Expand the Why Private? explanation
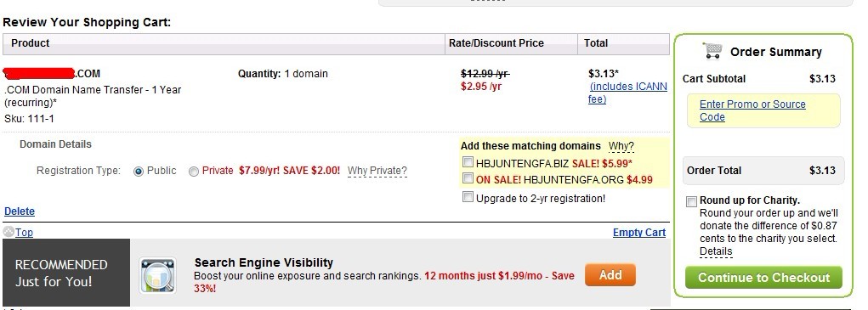This screenshot has width=868, height=310. (377, 171)
